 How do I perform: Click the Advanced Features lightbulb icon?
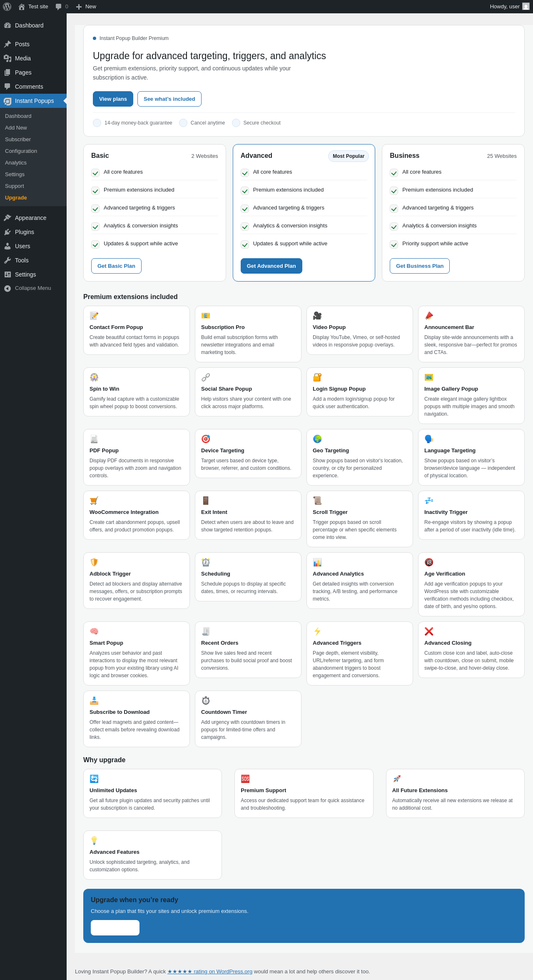coord(94,840)
